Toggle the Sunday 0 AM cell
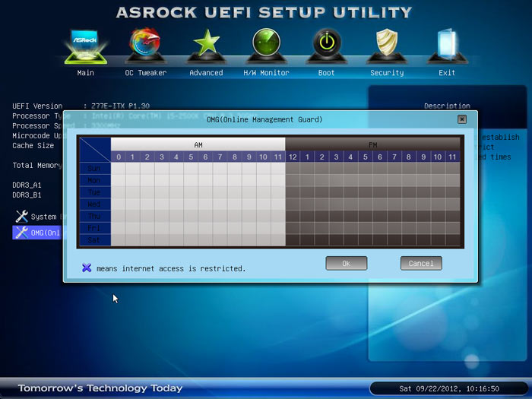The image size is (532, 399). point(118,169)
